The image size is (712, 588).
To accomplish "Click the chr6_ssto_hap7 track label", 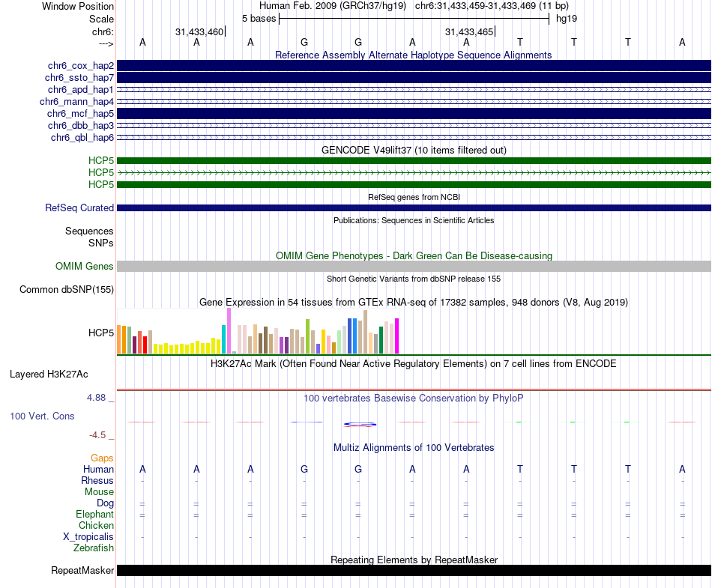I will [79, 78].
